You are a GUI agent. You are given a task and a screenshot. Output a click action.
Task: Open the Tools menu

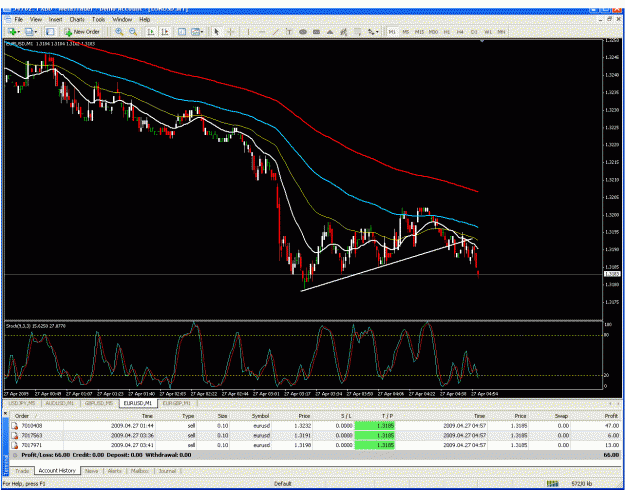click(x=98, y=19)
